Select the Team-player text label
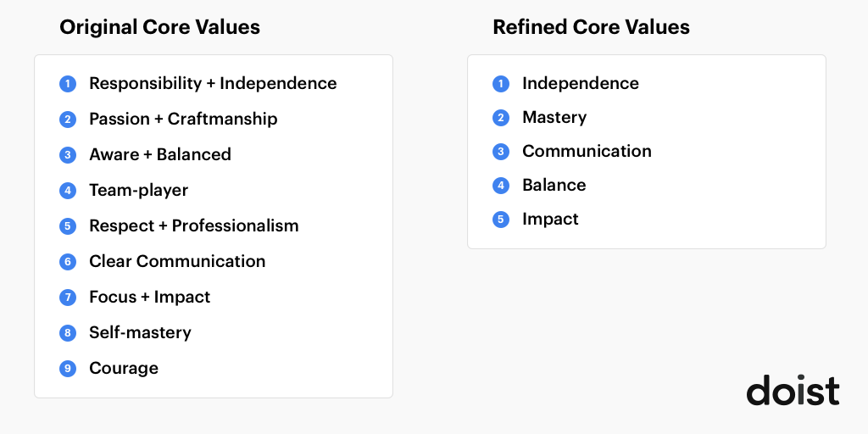 (x=138, y=191)
